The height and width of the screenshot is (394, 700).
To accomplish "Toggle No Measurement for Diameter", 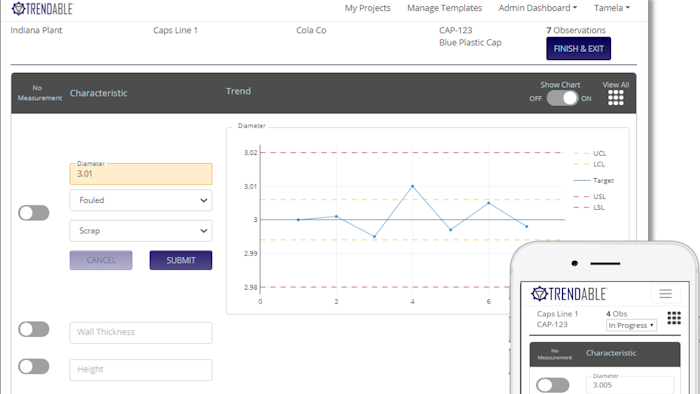I will pyautogui.click(x=33, y=213).
